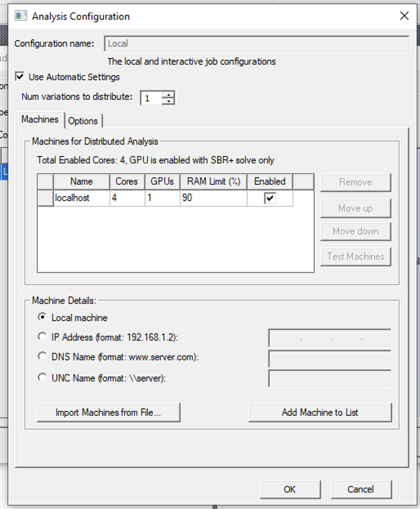The height and width of the screenshot is (509, 420).
Task: Close the Analysis Configuration dialog
Action: [404, 16]
